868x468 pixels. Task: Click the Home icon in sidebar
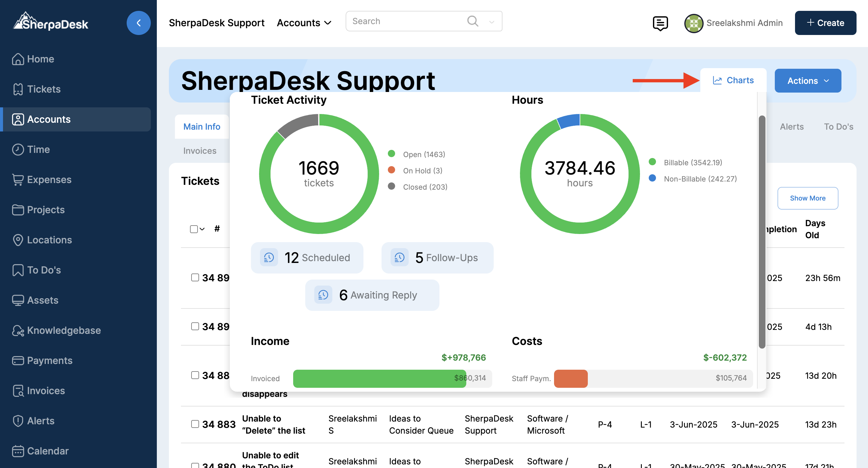pos(18,59)
